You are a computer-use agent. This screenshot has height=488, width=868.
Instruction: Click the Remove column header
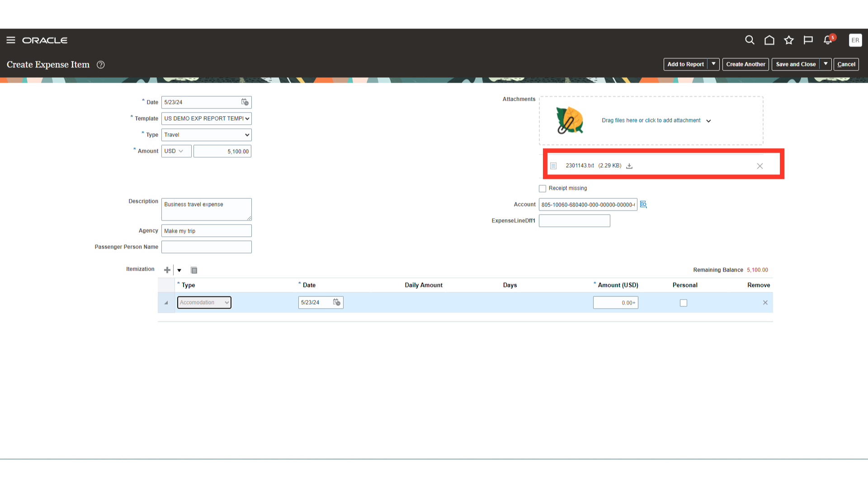[759, 285]
